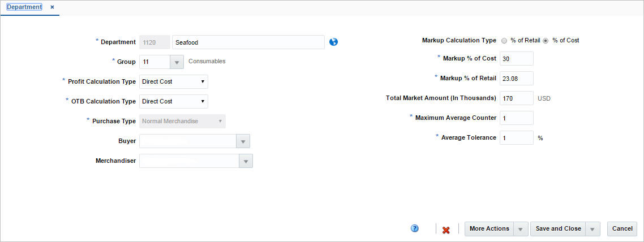Open translations via the globe icon
This screenshot has width=644, height=242.
pyautogui.click(x=333, y=42)
